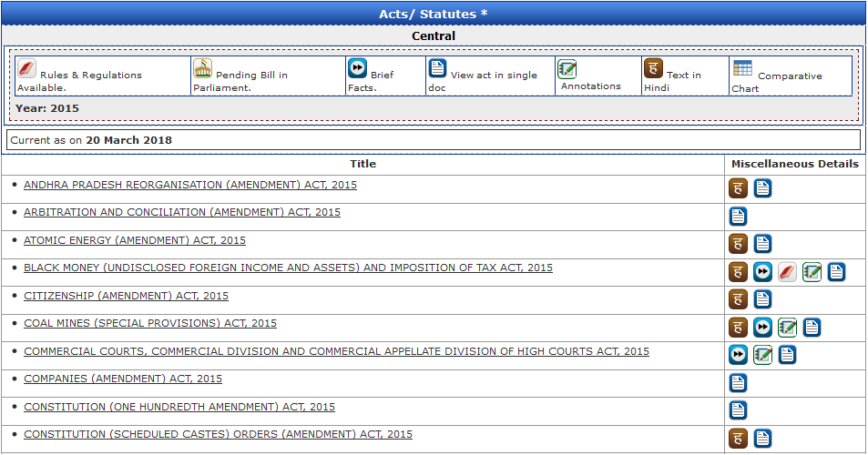Open Rules & Regulations for Black Money Act
This screenshot has height=455, width=868.
click(787, 272)
